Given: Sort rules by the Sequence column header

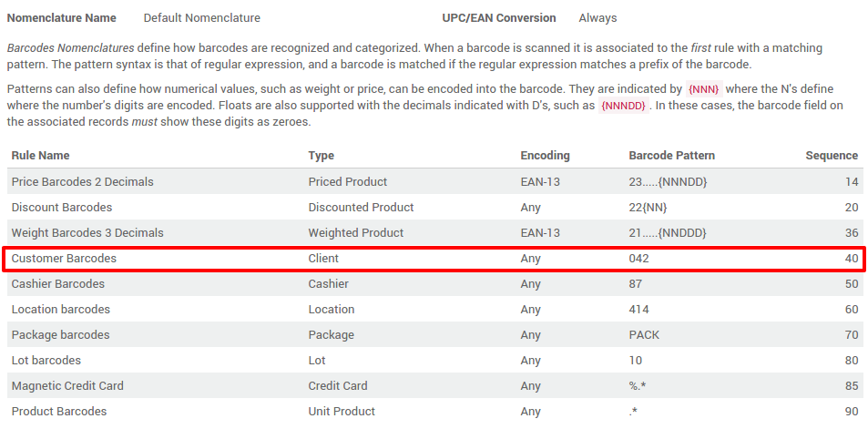Looking at the screenshot, I should click(x=831, y=156).
